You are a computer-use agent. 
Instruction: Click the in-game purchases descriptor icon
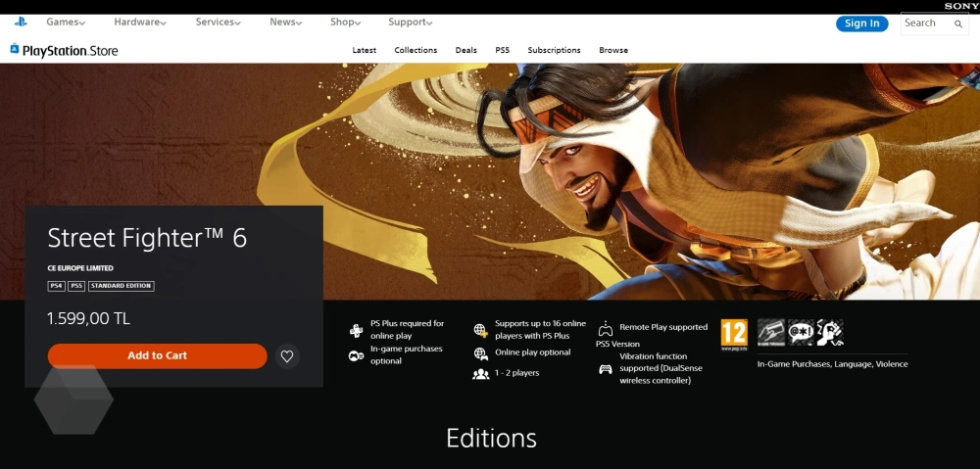pos(770,332)
